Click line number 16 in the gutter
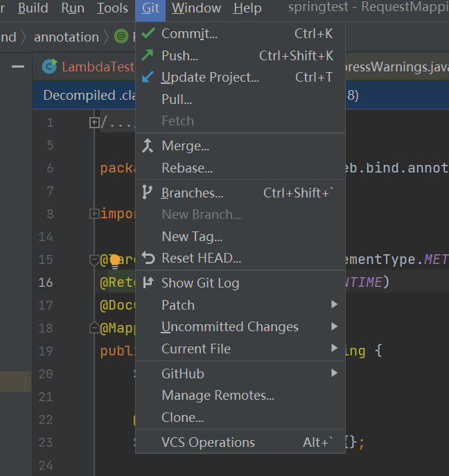449x476 pixels. point(46,282)
